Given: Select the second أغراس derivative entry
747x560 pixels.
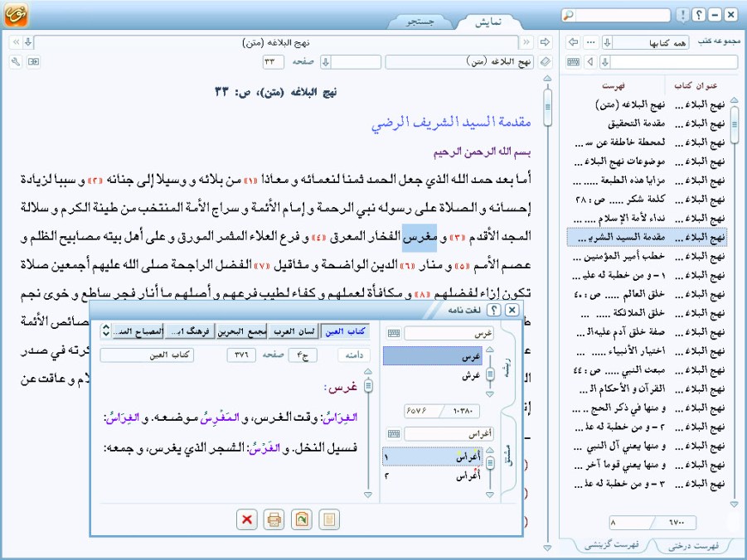Looking at the screenshot, I should (x=432, y=476).
